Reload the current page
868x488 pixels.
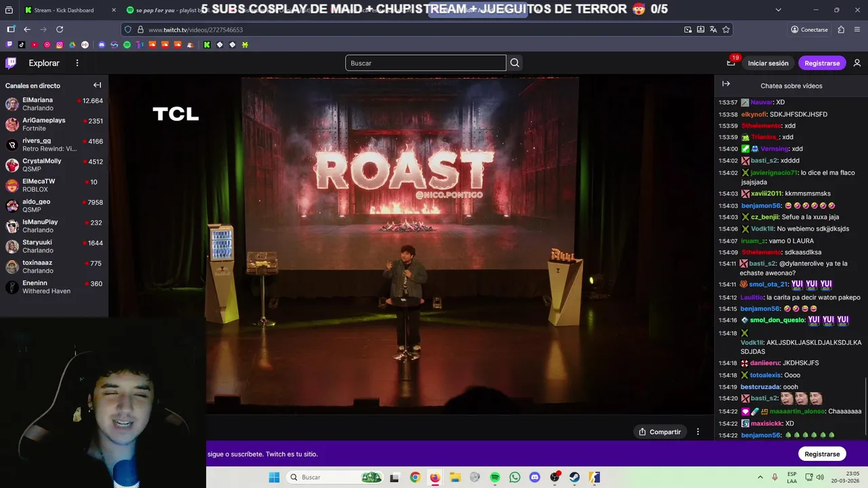tap(60, 29)
